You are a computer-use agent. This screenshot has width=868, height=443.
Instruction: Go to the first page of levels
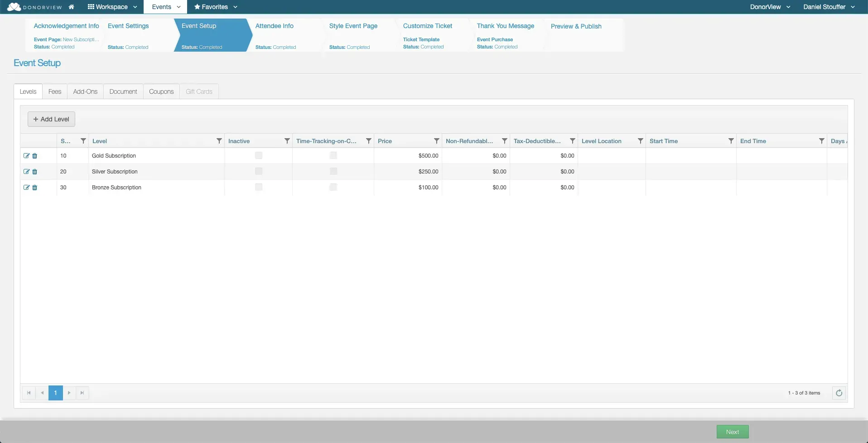pos(29,393)
